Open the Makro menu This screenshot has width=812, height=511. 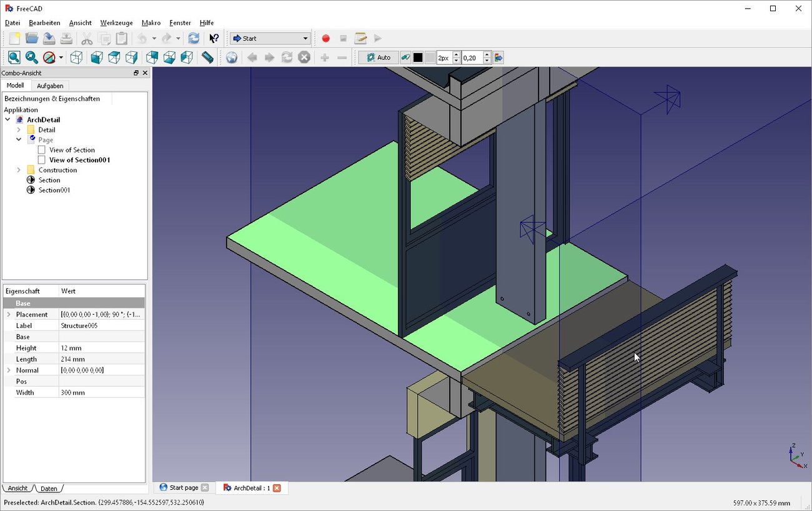click(x=151, y=22)
